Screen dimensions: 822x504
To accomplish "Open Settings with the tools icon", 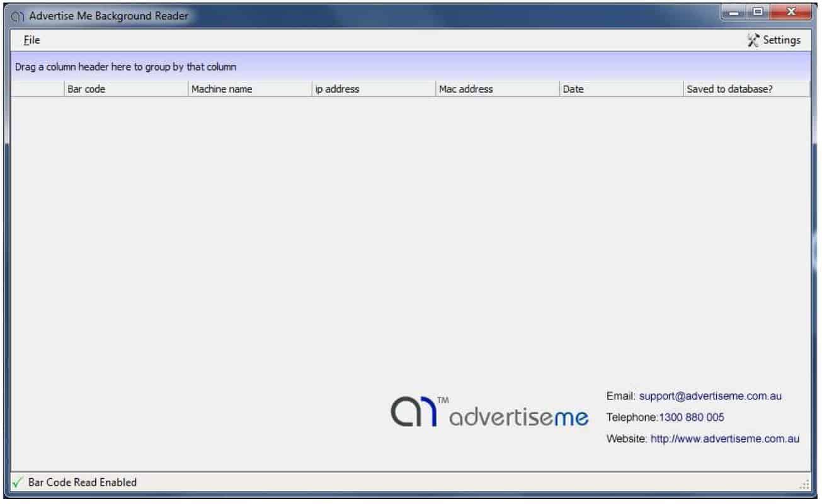I will [x=753, y=40].
